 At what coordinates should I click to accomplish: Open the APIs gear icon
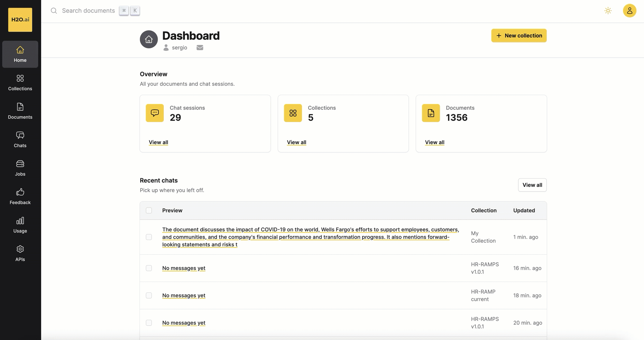[20, 249]
